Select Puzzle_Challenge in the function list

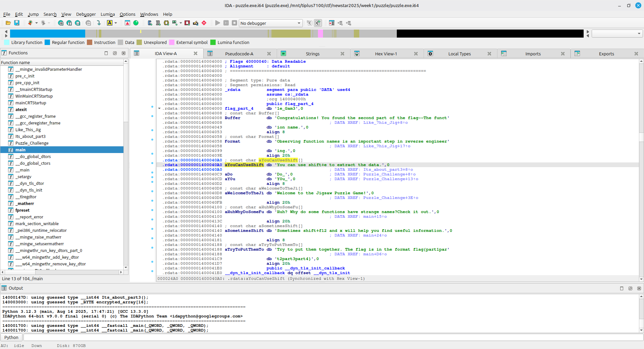(32, 143)
